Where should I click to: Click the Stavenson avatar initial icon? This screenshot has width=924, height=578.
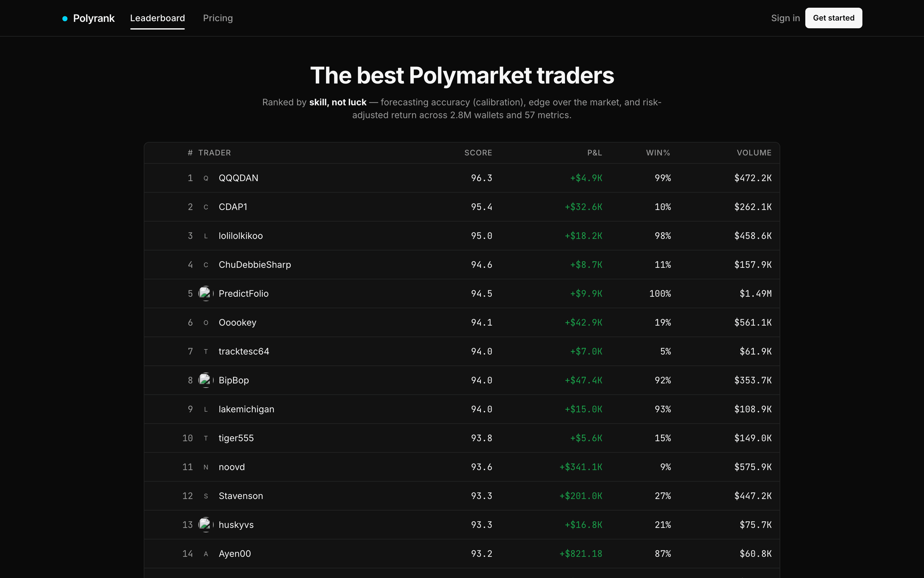206,496
